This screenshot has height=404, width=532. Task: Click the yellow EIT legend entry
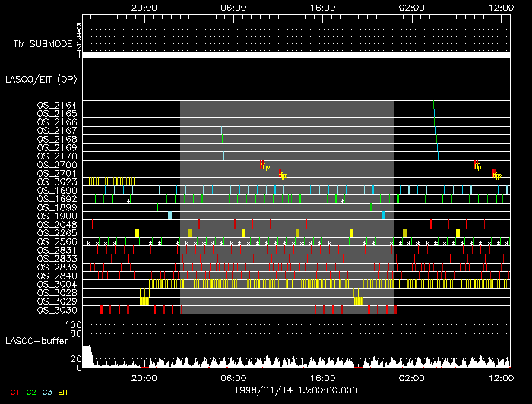coord(63,392)
